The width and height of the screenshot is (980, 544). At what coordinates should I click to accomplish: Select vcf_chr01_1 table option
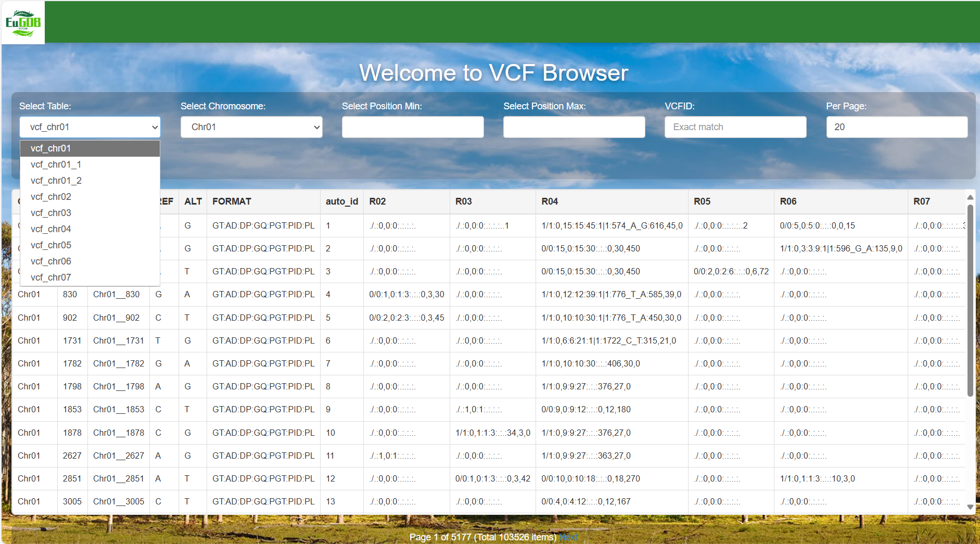pyautogui.click(x=56, y=164)
